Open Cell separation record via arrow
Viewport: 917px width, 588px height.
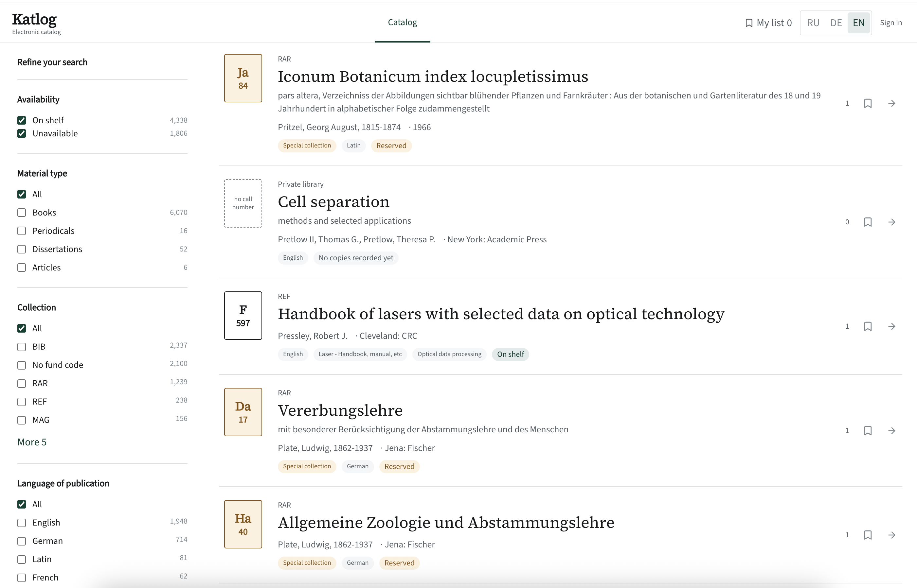[892, 222]
